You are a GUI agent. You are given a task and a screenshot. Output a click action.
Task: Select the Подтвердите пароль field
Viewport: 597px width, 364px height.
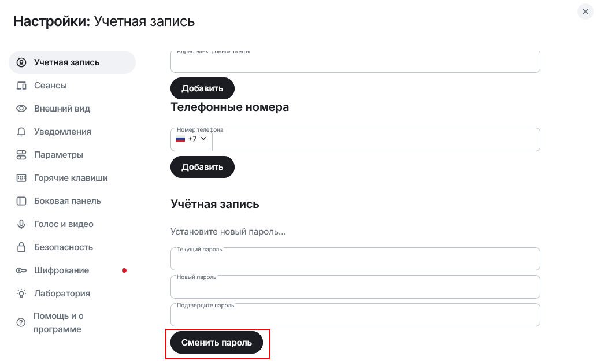(355, 315)
